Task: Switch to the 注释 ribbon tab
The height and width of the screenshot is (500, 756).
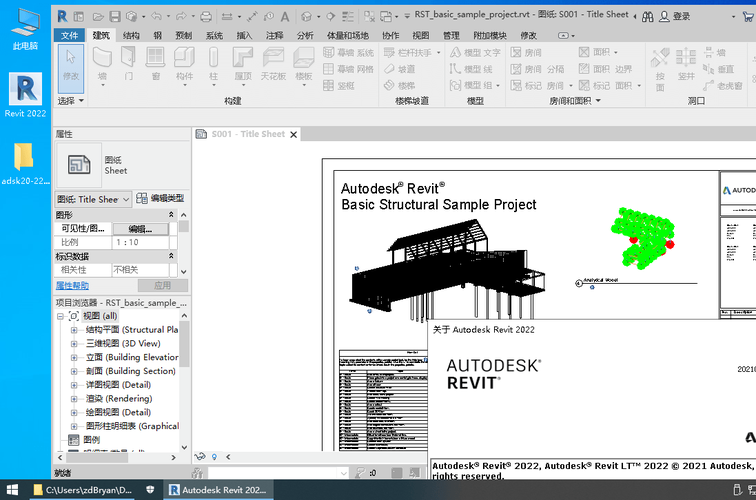Action: pos(275,35)
